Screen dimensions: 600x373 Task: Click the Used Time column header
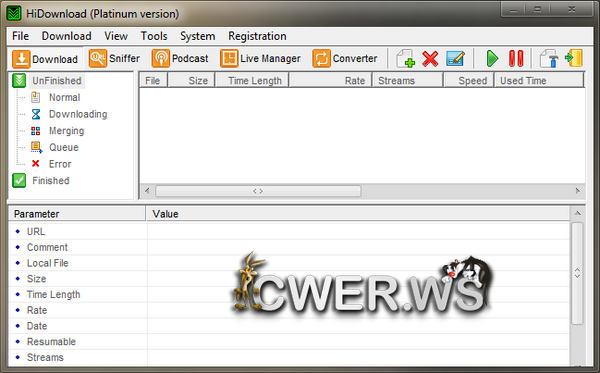(x=539, y=80)
